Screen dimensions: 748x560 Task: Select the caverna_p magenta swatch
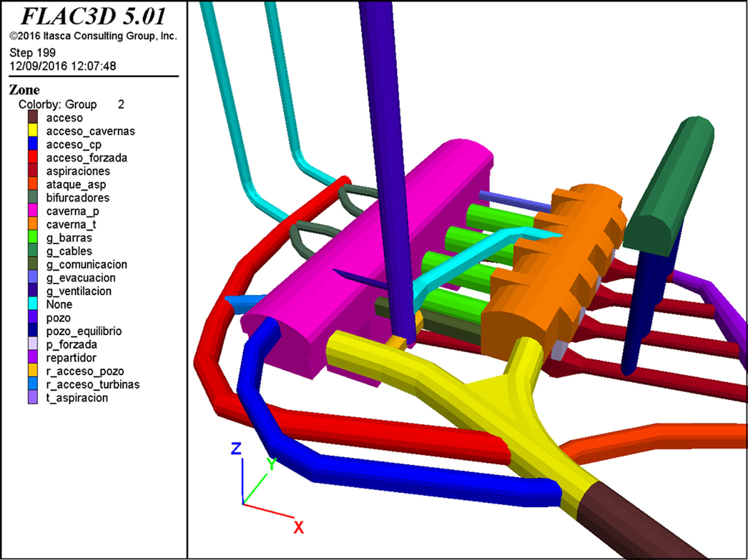click(33, 210)
